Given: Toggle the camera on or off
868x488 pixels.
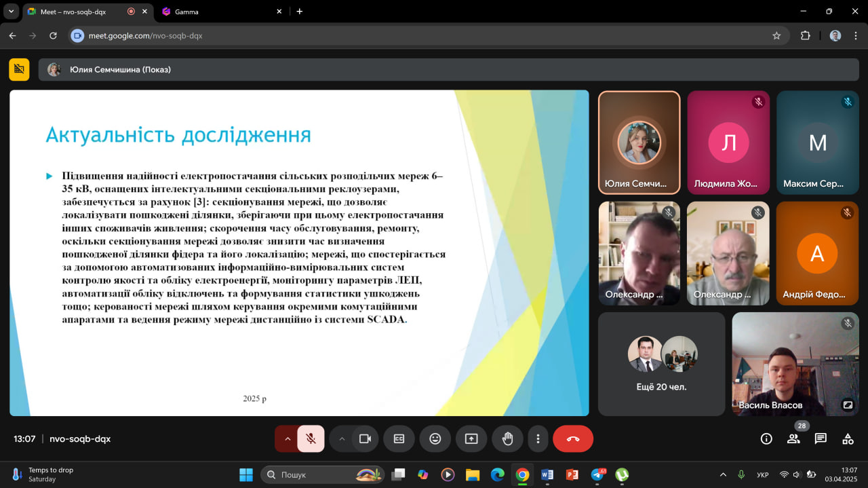Looking at the screenshot, I should [x=365, y=438].
